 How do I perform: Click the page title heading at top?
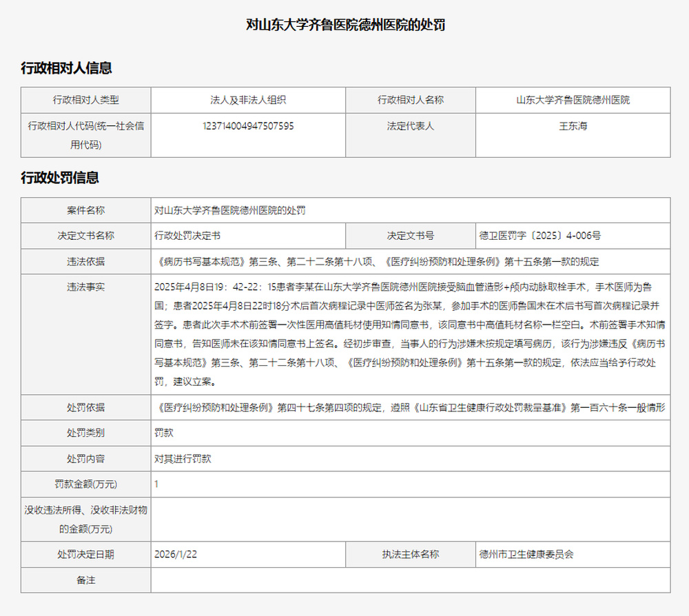[x=345, y=25]
